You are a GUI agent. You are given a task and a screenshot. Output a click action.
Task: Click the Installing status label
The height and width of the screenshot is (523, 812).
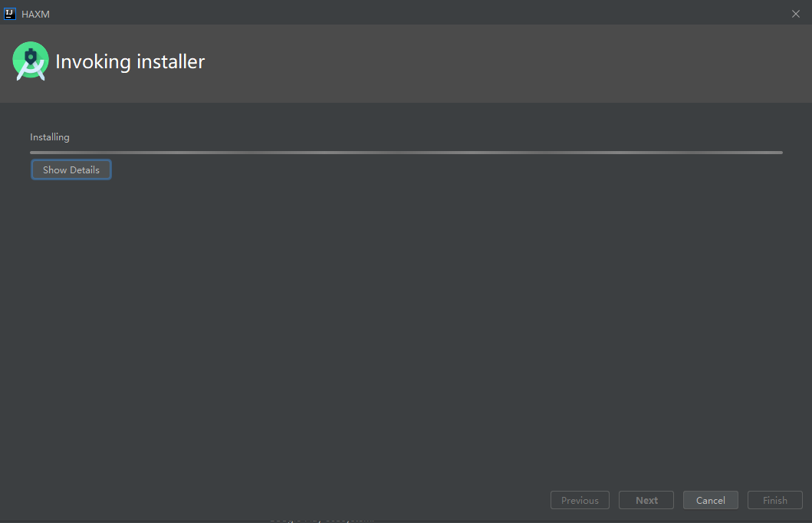tap(49, 137)
